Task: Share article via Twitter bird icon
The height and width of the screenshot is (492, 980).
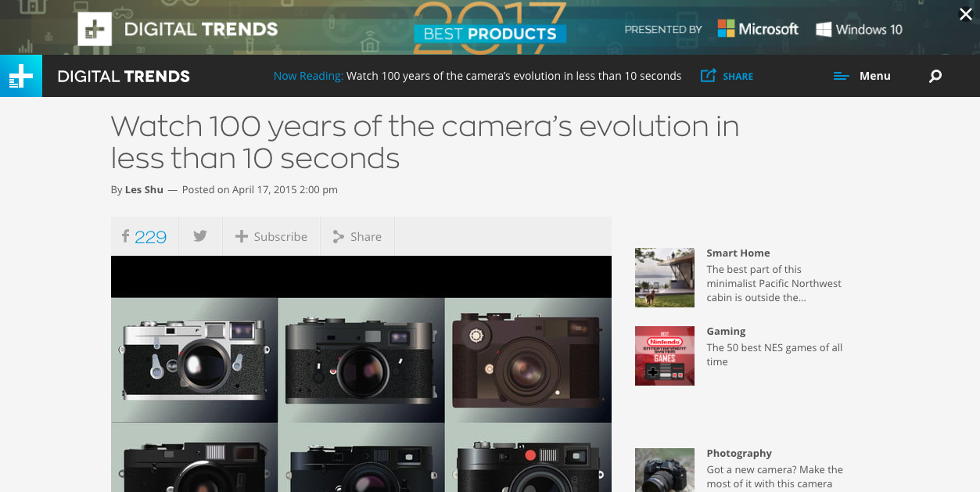Action: [x=200, y=236]
